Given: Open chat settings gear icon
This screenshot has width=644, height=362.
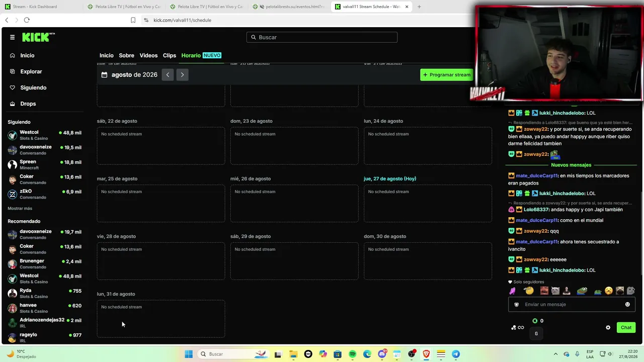Looking at the screenshot, I should click(x=608, y=327).
